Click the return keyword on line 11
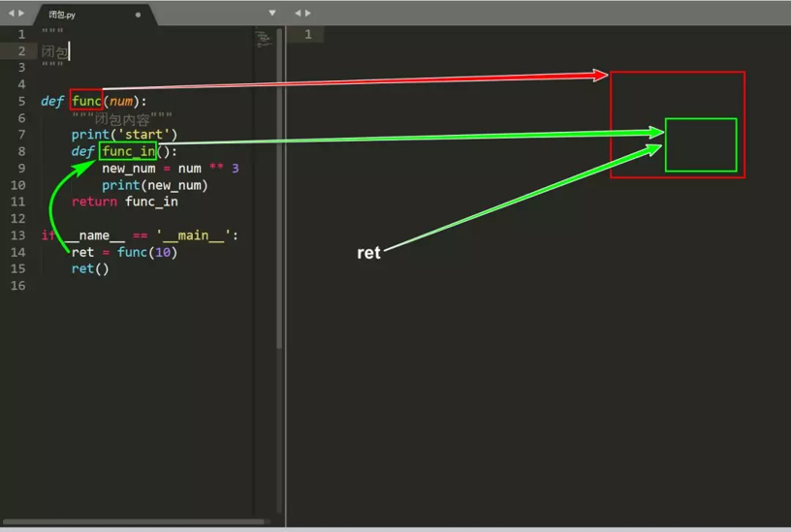Screen dimensions: 791x532 tap(94, 202)
